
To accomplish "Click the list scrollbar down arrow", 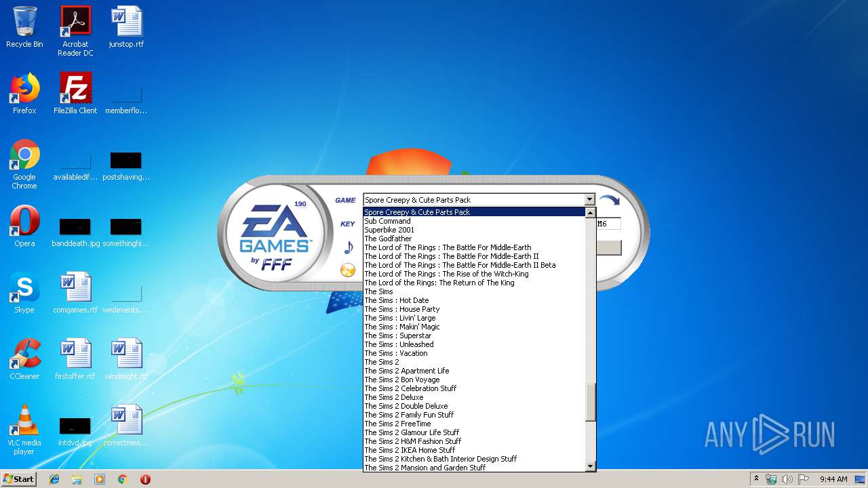I will pyautogui.click(x=590, y=466).
